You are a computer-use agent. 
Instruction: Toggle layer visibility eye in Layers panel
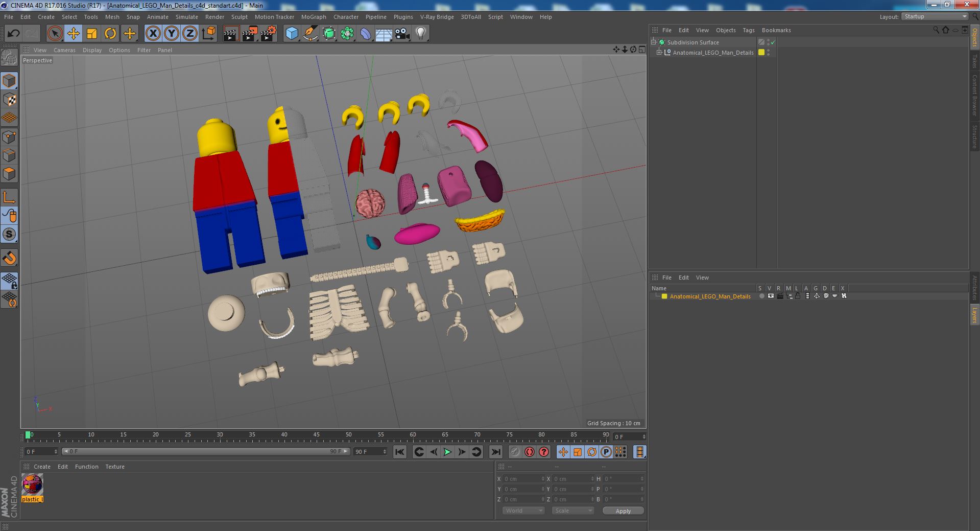771,296
